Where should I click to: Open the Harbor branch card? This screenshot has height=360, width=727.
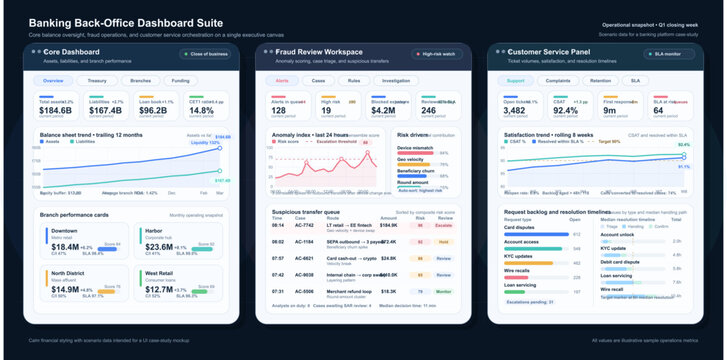point(178,240)
